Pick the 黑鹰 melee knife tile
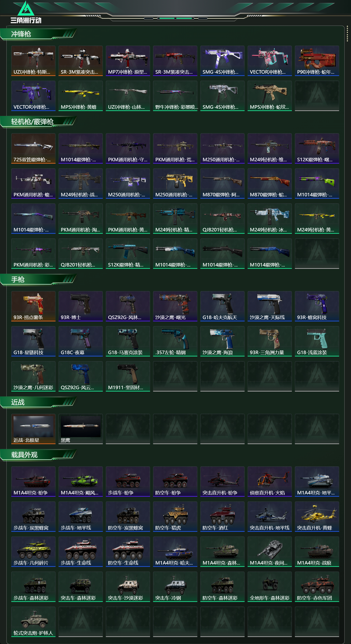351x644 pixels. 80,429
